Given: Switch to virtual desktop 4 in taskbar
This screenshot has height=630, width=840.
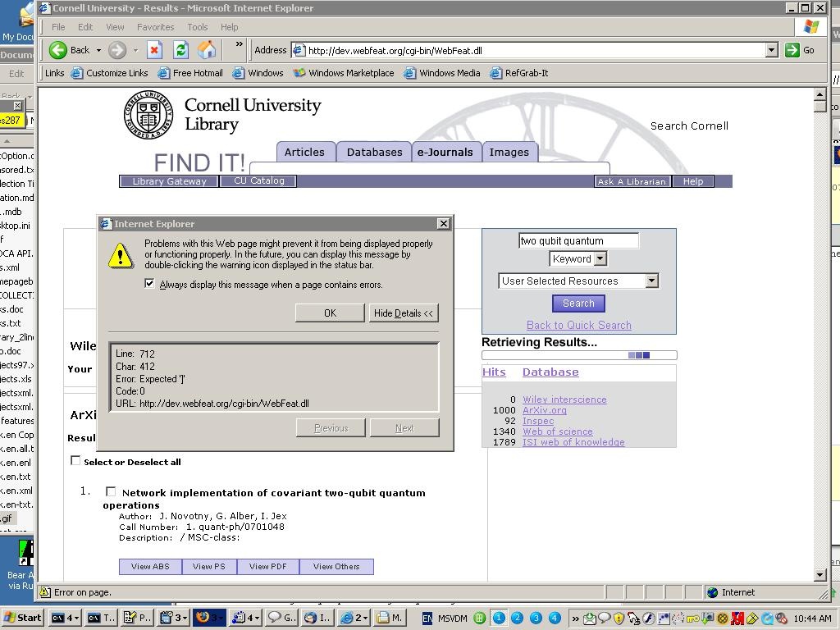Looking at the screenshot, I should pyautogui.click(x=555, y=618).
